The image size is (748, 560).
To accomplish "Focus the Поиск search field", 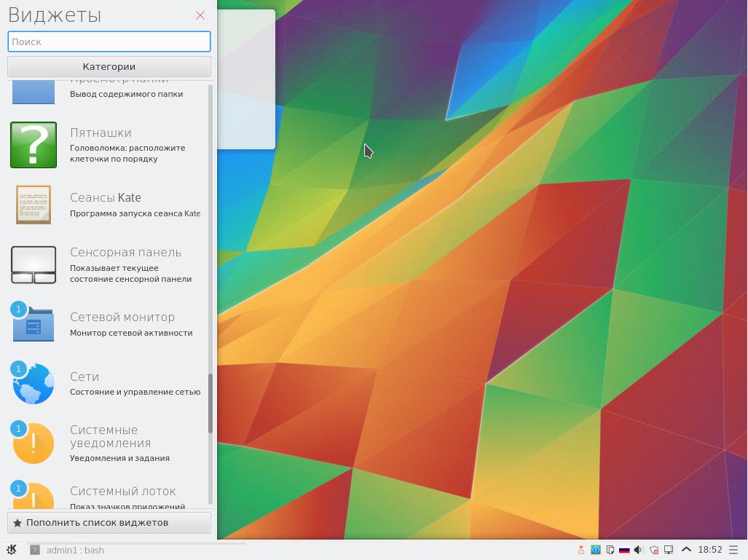I will 109,42.
